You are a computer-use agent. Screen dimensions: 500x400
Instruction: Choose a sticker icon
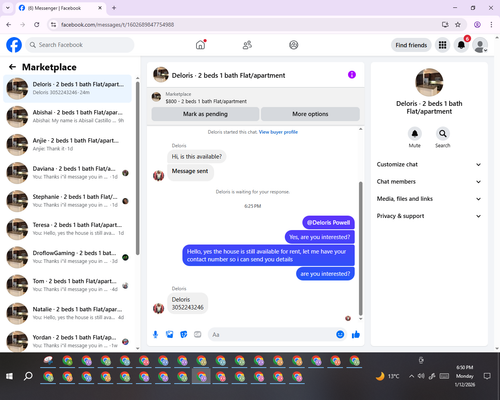pyautogui.click(x=184, y=334)
